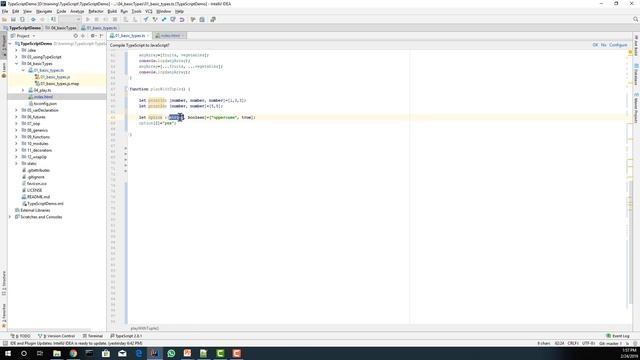
Task: Click 04_basicTypes breadcrumb in navigation bar
Action: (x=61, y=28)
